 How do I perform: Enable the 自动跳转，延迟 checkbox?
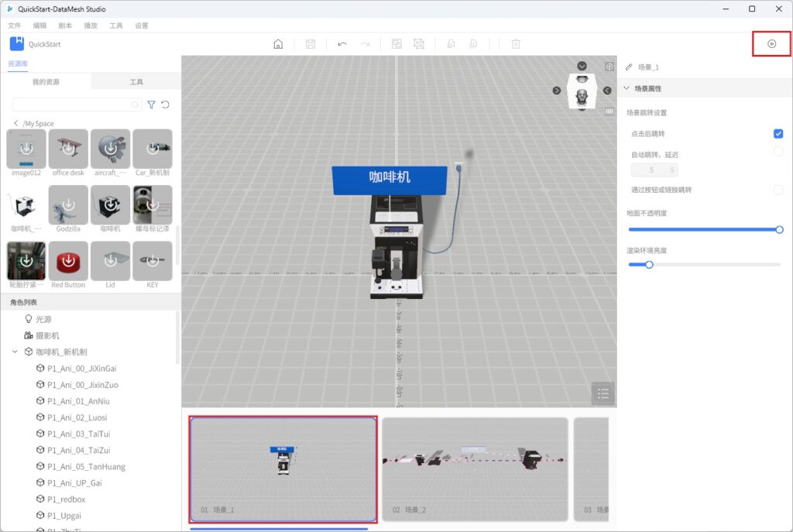point(778,152)
